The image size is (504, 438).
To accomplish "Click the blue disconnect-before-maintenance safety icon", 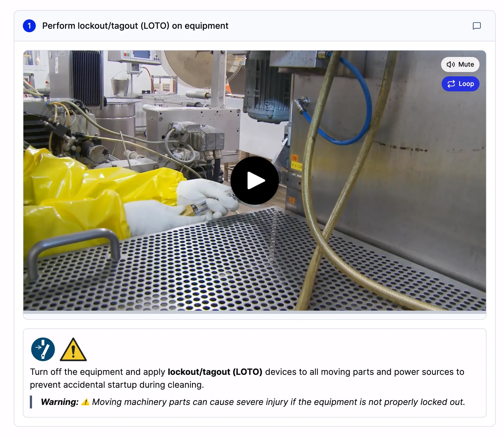I will click(x=43, y=349).
